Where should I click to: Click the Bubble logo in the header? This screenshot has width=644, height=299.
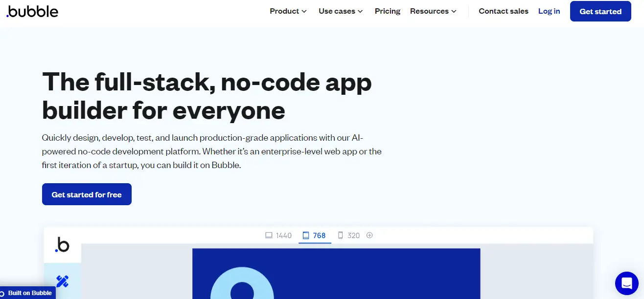[x=32, y=11]
